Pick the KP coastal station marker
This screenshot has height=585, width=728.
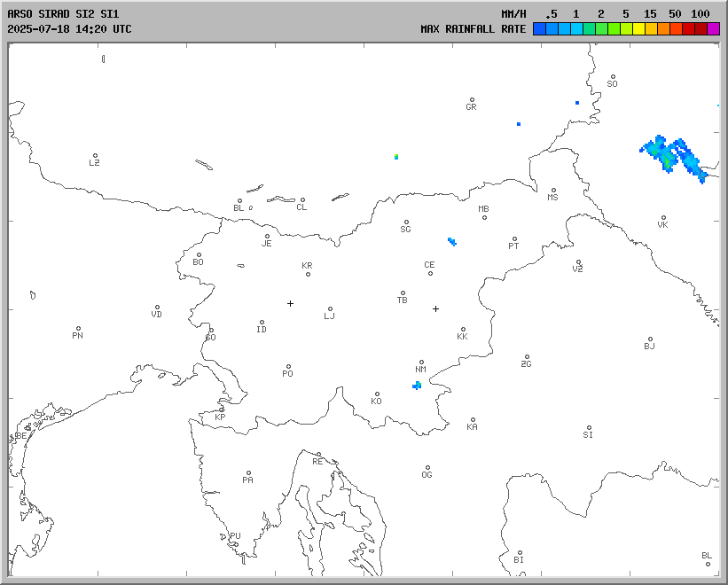[x=221, y=409]
